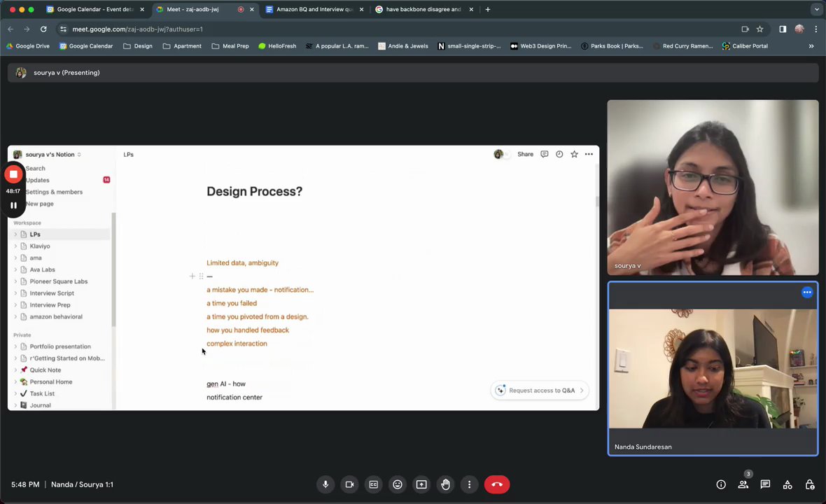Close the Meet zaj-aodb-jwj tab
The image size is (826, 504).
(252, 10)
